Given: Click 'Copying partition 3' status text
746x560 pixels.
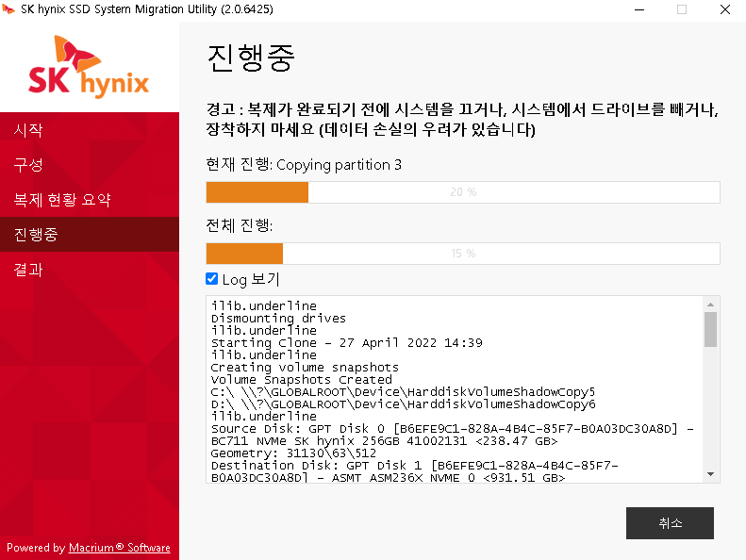Looking at the screenshot, I should point(339,165).
